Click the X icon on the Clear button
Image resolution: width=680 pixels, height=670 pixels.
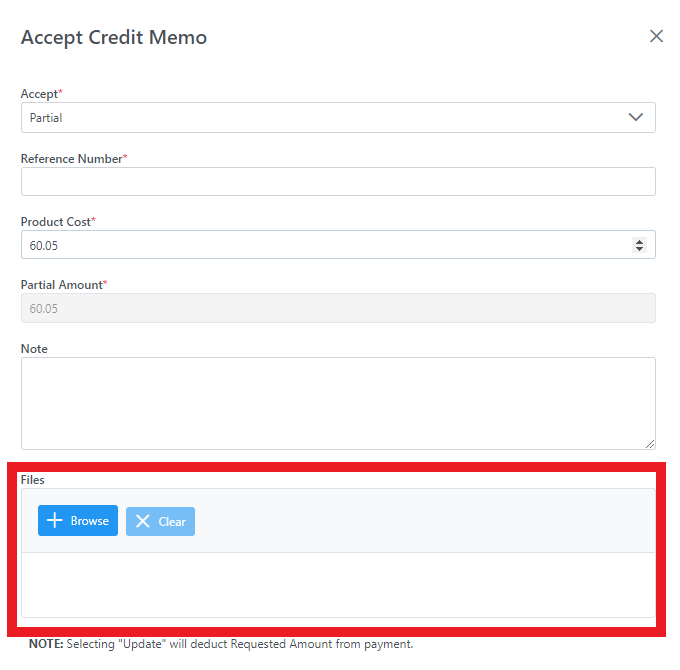[x=143, y=521]
